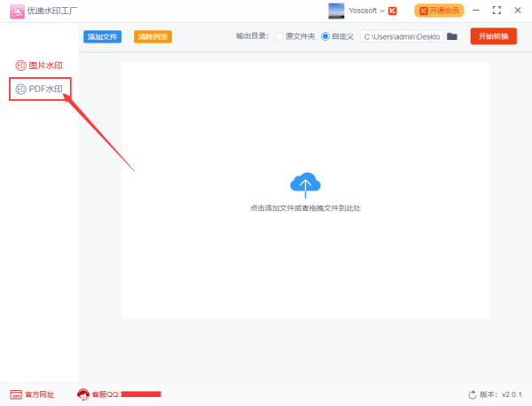Click the output directory path field
This screenshot has height=406, width=532.
tap(402, 36)
